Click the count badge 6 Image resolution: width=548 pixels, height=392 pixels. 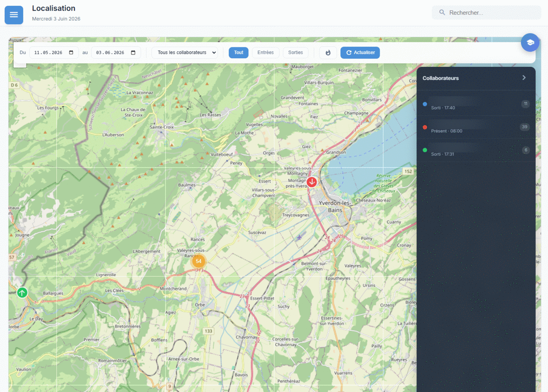526,150
